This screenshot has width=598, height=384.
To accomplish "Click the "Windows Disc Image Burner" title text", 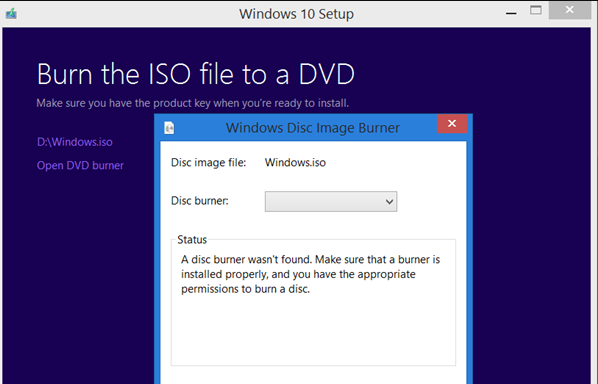I will click(313, 128).
